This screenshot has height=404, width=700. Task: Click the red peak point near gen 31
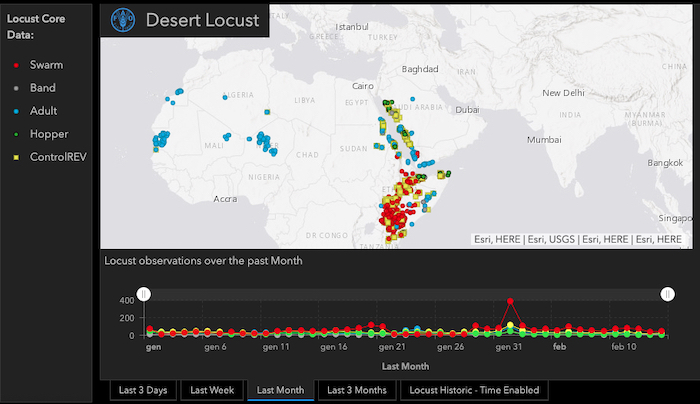click(x=511, y=300)
